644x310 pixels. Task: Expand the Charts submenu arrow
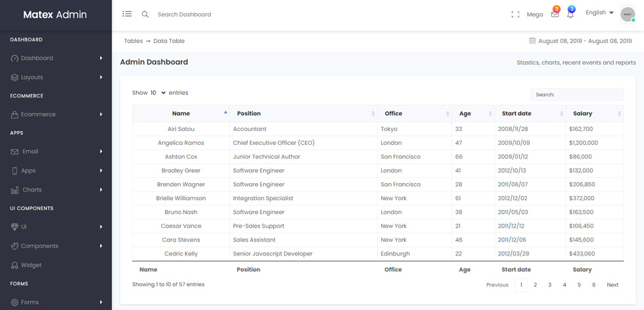pyautogui.click(x=101, y=190)
